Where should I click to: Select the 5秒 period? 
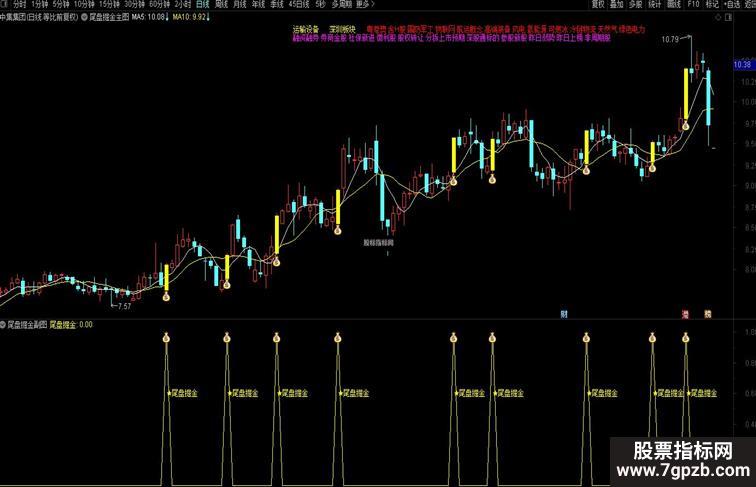point(320,4)
